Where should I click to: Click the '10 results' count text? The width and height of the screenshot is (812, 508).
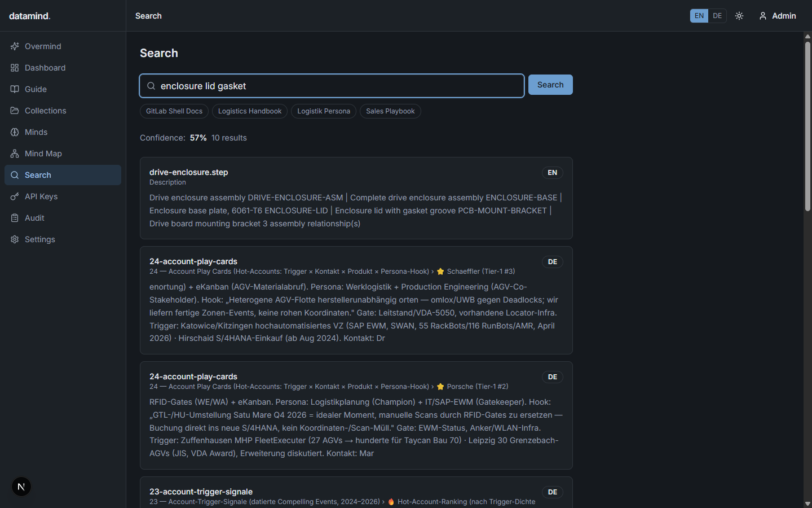[229, 138]
